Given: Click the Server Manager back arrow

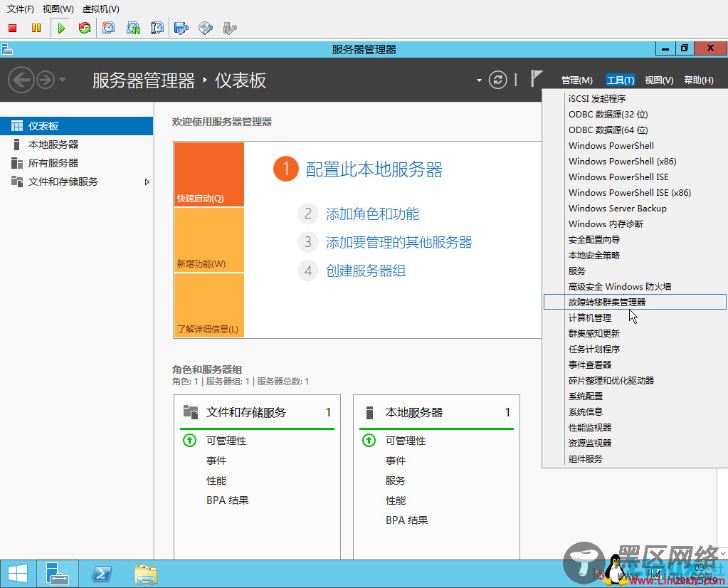Looking at the screenshot, I should point(21,80).
